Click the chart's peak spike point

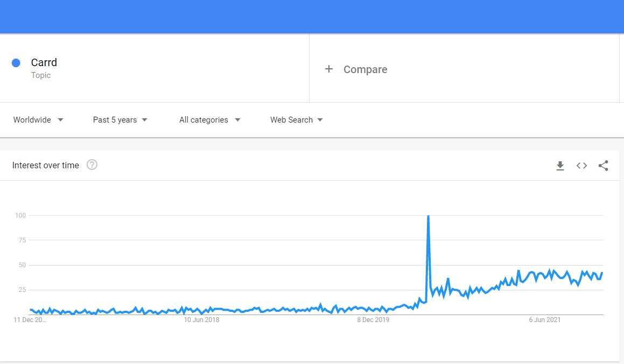pos(428,216)
